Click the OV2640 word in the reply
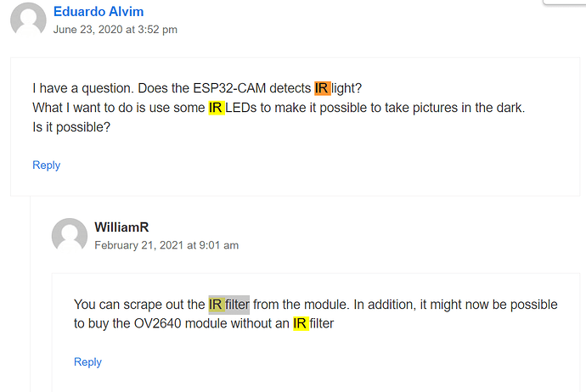This screenshot has height=392, width=586. (157, 323)
